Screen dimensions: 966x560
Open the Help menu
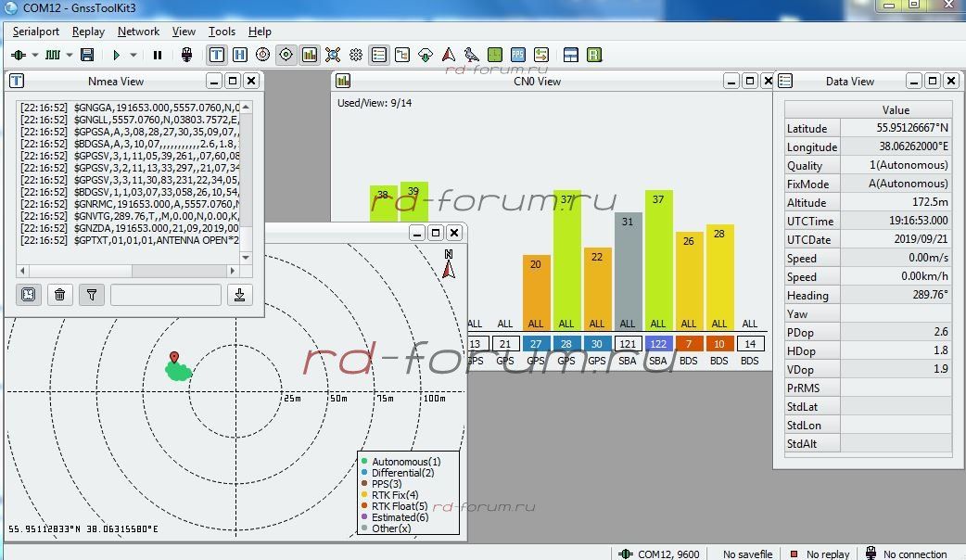260,32
